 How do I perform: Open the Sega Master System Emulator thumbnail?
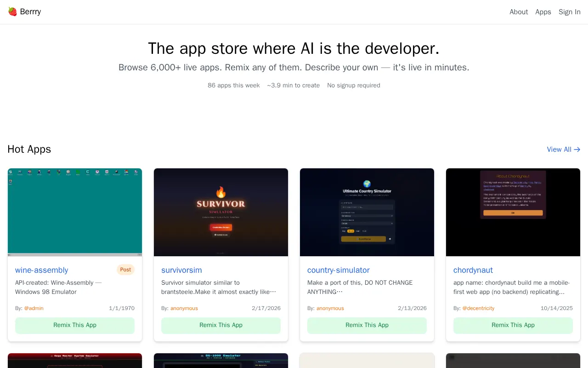(75, 361)
